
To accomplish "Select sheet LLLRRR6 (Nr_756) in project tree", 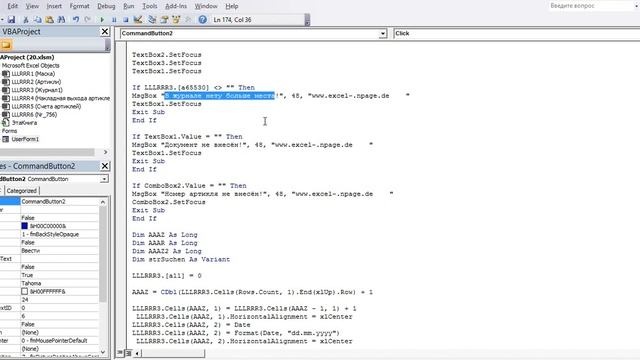I will coord(34,114).
